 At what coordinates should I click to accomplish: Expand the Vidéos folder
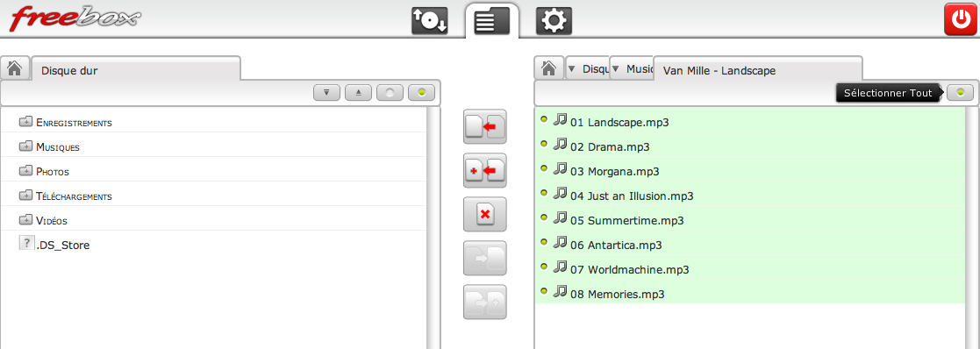(x=25, y=220)
